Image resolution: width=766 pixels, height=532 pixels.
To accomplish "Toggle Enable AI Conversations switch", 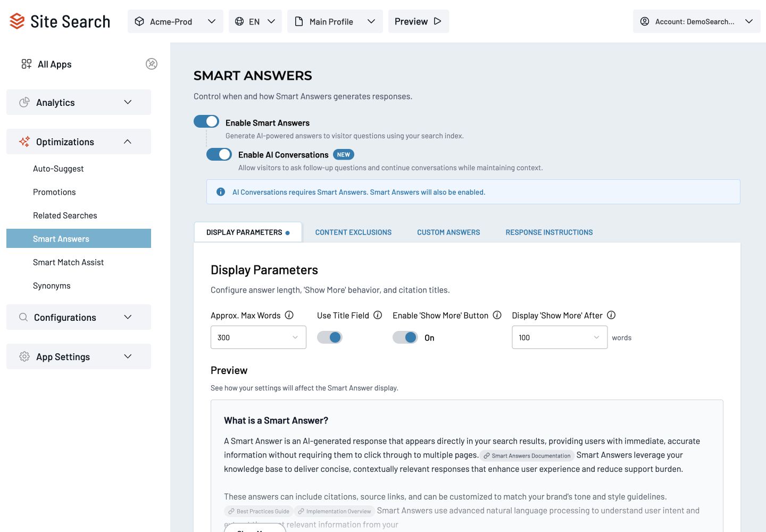I will point(219,154).
